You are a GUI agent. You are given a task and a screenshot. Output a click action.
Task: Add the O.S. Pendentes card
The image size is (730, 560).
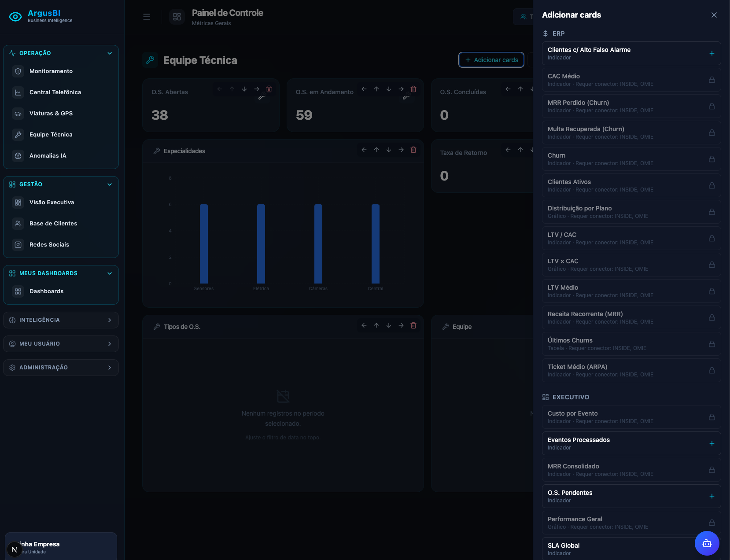(712, 496)
